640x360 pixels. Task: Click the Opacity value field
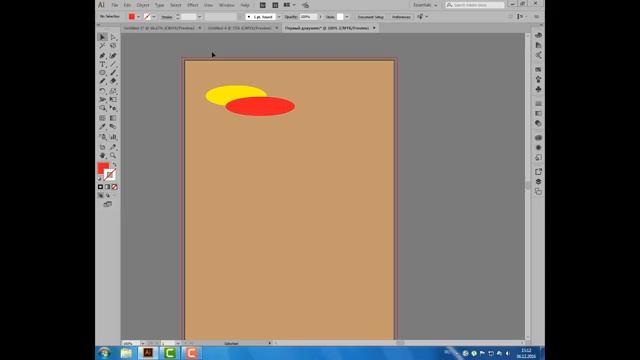click(308, 17)
